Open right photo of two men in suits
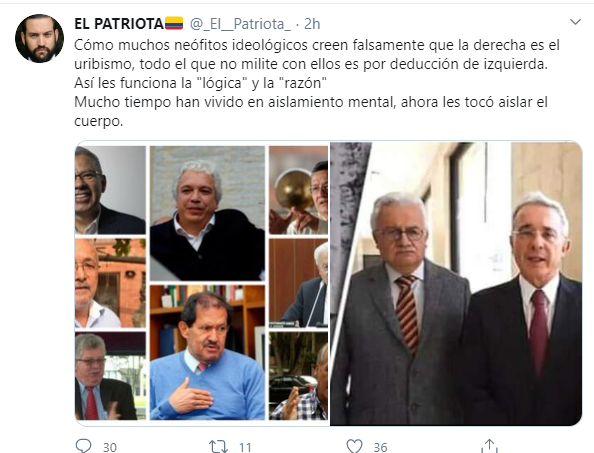 (x=456, y=284)
